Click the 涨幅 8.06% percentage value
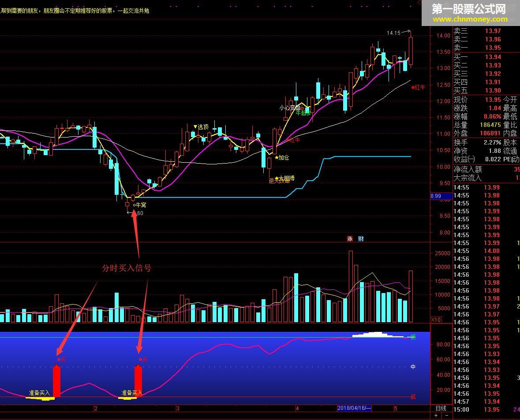The image size is (520, 420). 493,116
